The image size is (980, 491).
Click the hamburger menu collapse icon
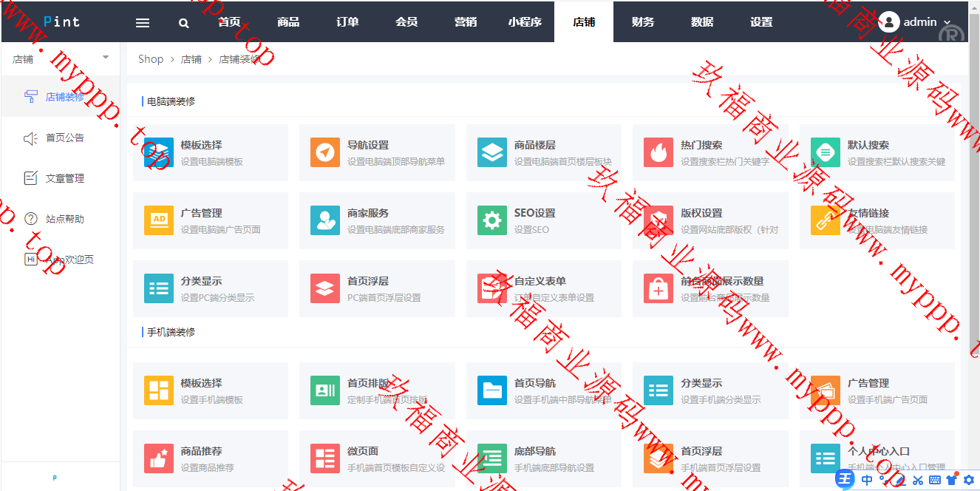click(143, 22)
